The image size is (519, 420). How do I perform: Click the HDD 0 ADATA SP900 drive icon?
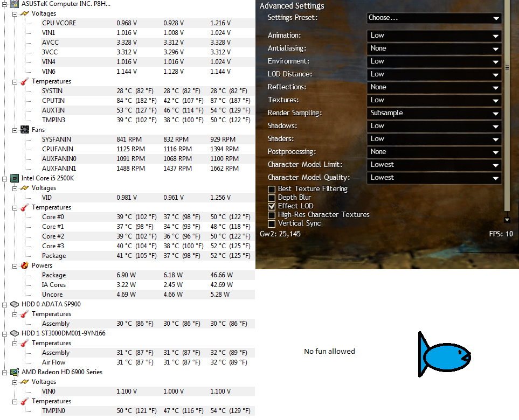pyautogui.click(x=15, y=304)
